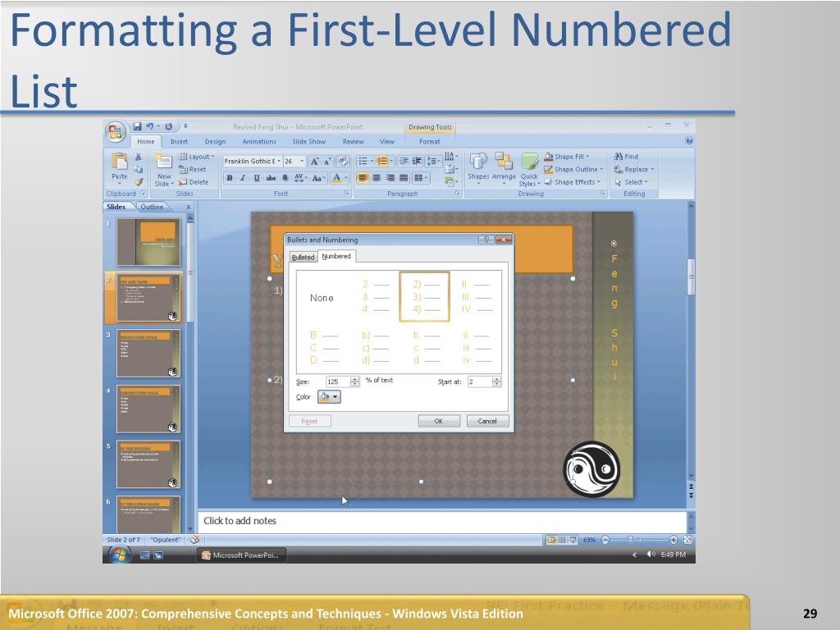Add a New Slide
The height and width of the screenshot is (630, 840).
coord(163,170)
